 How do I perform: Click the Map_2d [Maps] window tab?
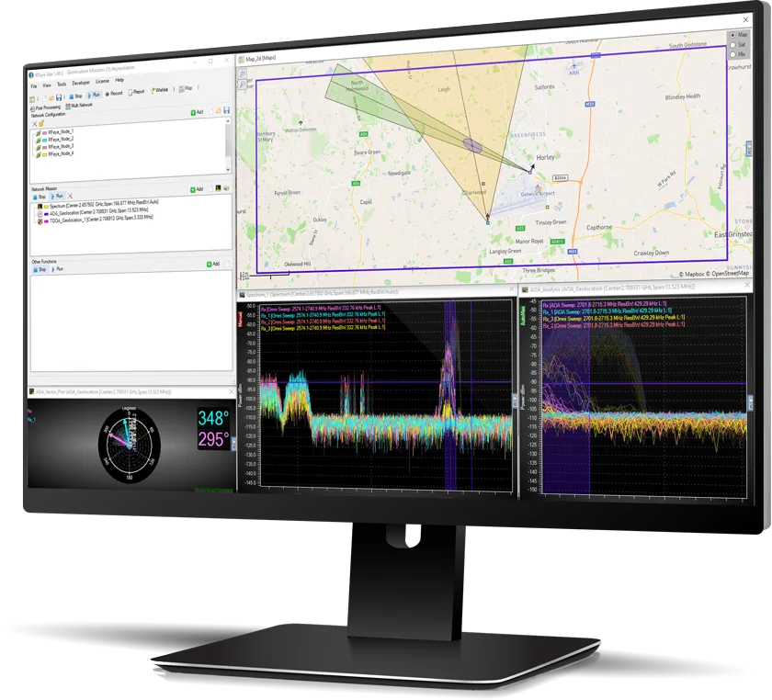point(257,59)
